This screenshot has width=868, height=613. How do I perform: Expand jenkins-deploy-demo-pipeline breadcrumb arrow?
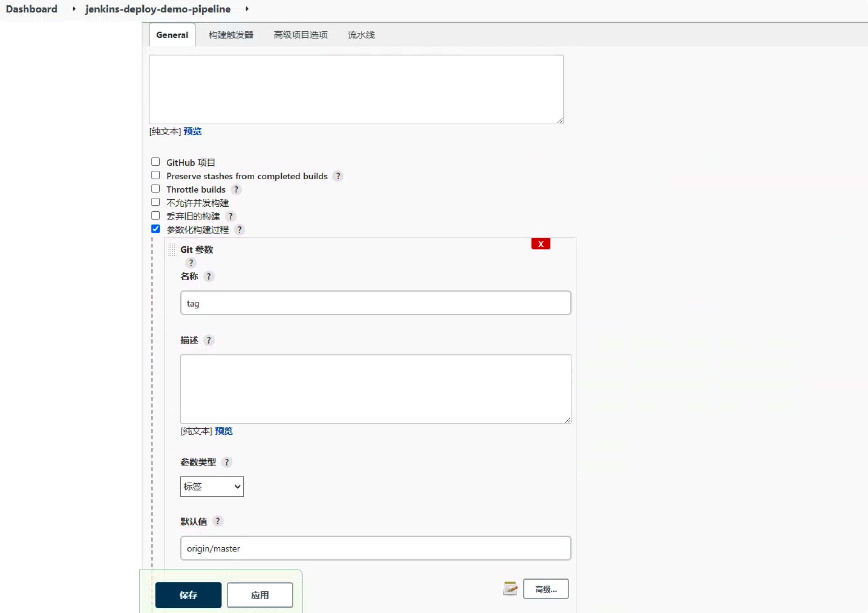(x=247, y=9)
